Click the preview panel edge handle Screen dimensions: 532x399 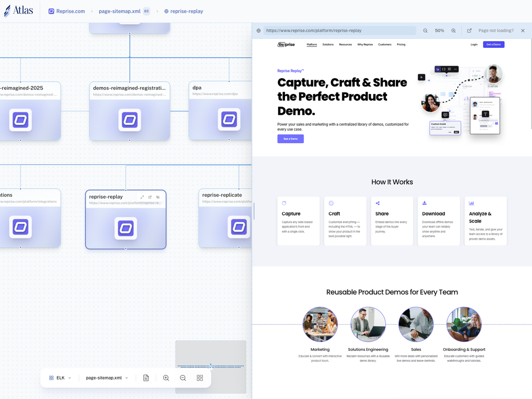point(254,211)
